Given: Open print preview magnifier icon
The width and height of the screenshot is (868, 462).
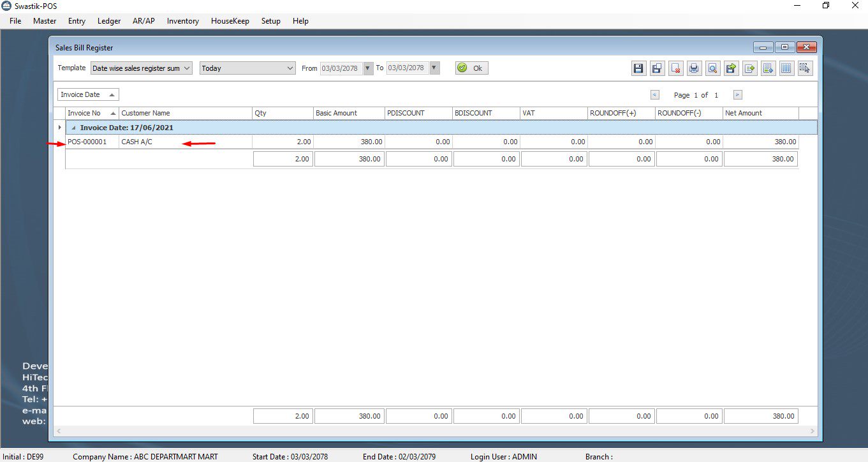Looking at the screenshot, I should pyautogui.click(x=713, y=68).
